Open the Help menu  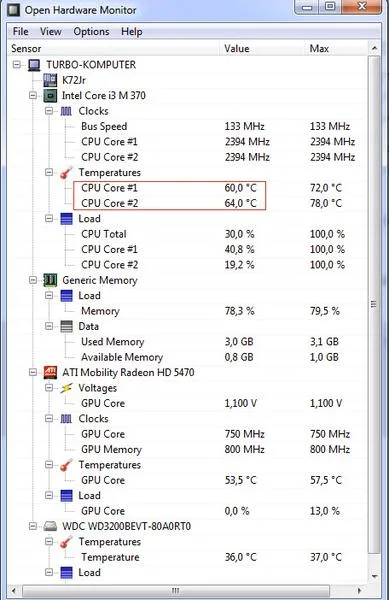(x=132, y=31)
